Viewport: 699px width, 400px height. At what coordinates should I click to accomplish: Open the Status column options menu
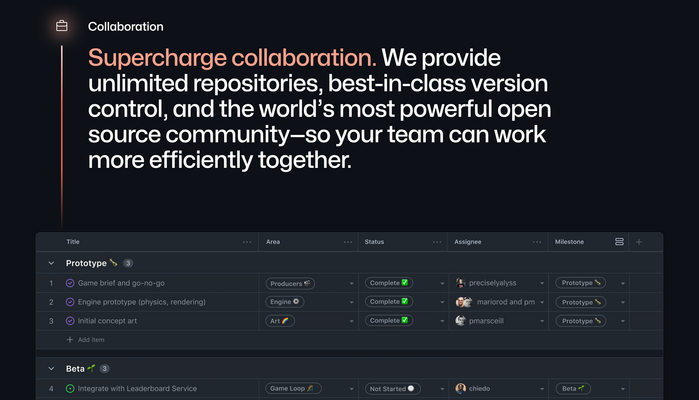[x=437, y=242]
